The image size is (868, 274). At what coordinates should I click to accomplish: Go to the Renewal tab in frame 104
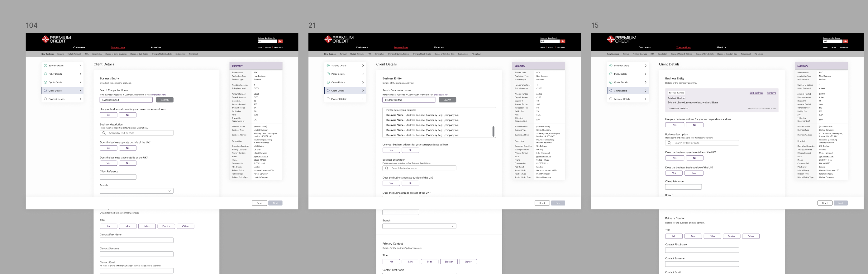point(61,54)
